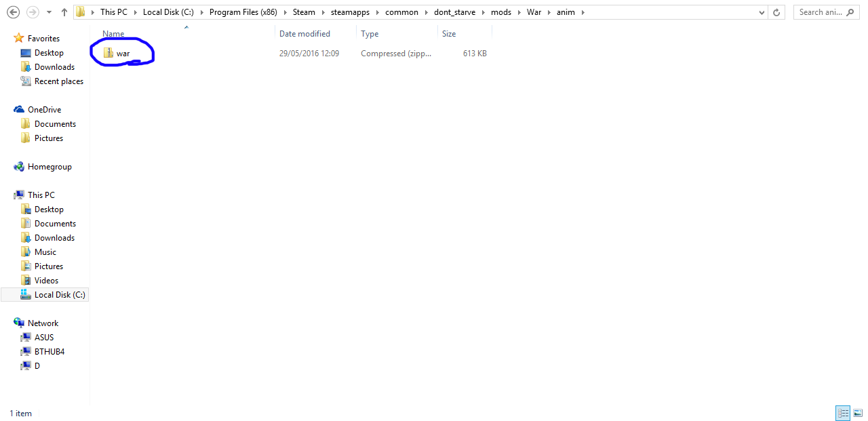Viewport: 868px width, 421px height.
Task: Expand the chevron after 'Steam' breadcrumb
Action: pos(323,12)
